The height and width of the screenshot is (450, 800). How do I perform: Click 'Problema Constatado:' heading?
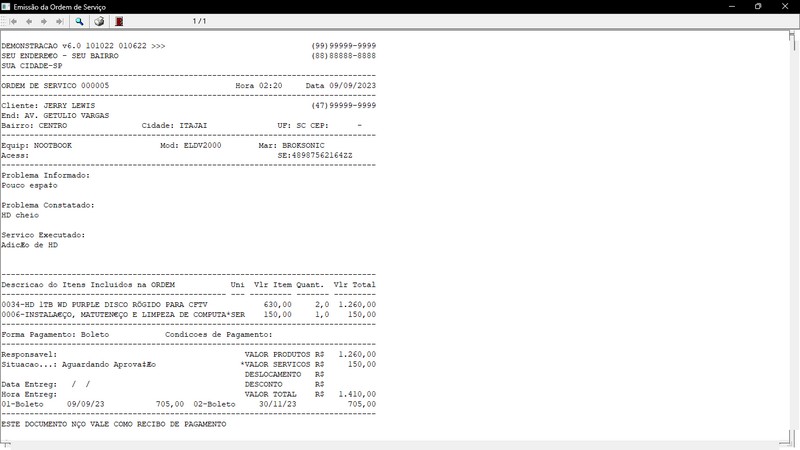(x=48, y=205)
